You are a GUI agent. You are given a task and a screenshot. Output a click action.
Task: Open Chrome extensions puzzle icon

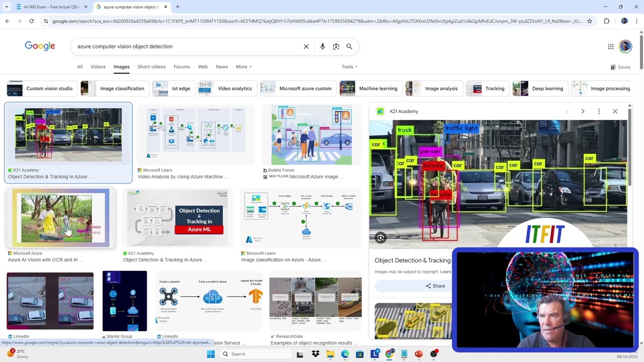606,21
